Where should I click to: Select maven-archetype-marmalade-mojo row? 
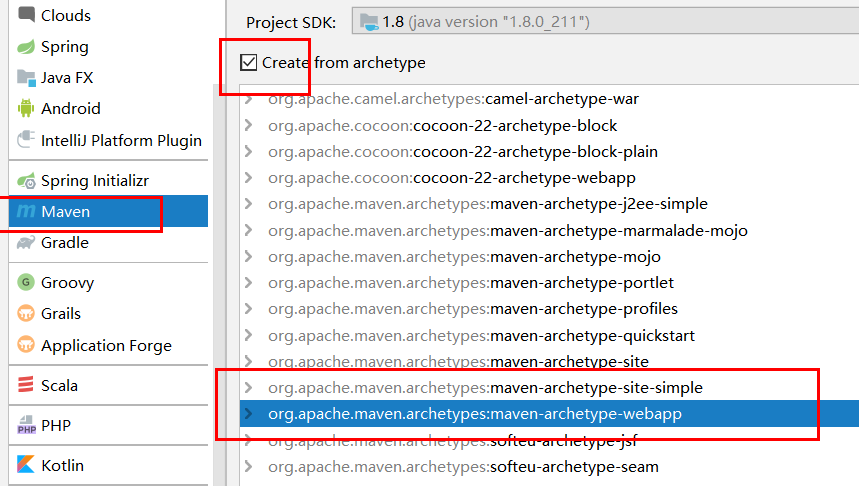point(549,230)
